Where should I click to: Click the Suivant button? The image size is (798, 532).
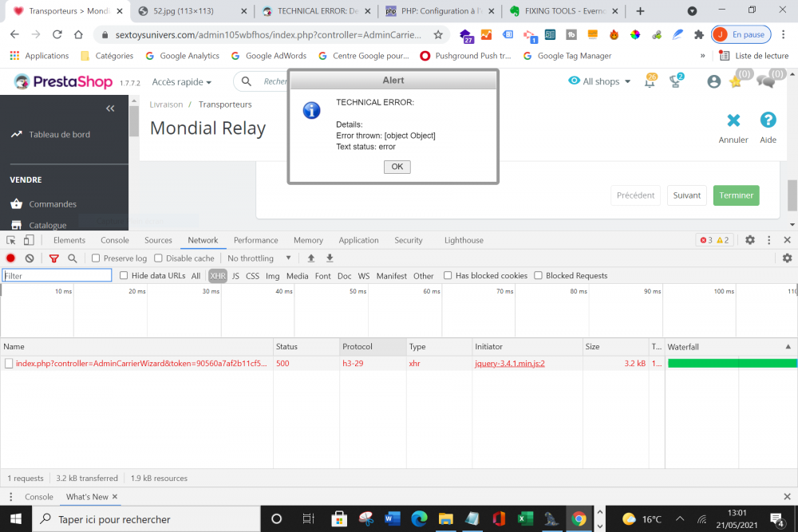pyautogui.click(x=686, y=195)
